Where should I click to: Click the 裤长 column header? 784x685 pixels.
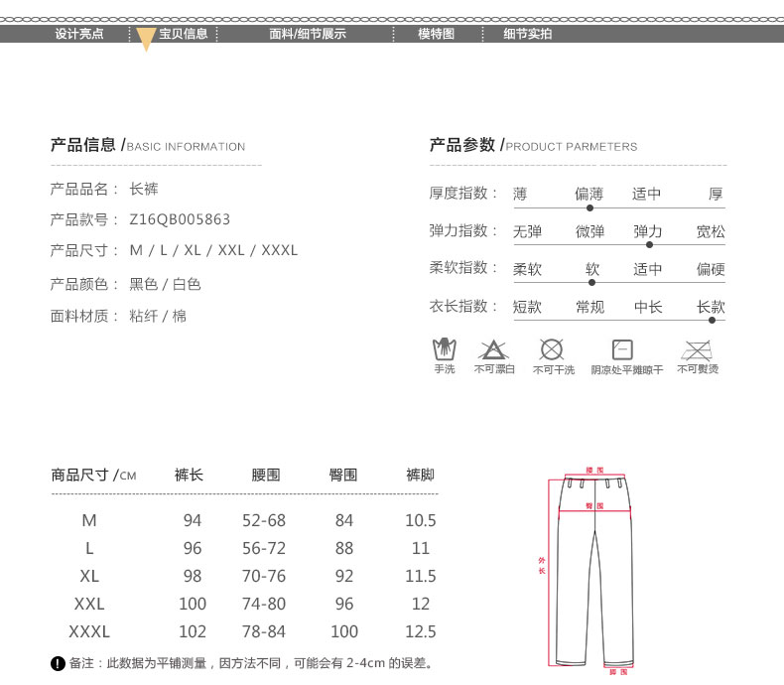pyautogui.click(x=189, y=475)
